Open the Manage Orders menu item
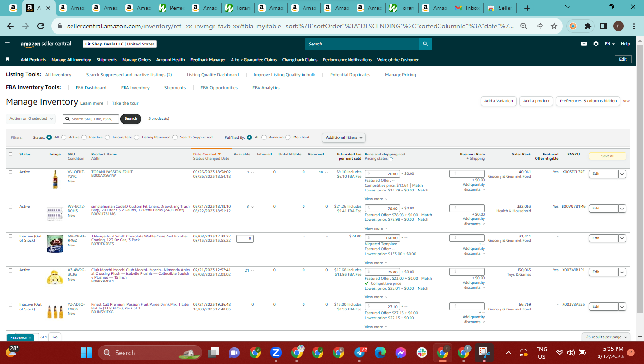 click(x=136, y=60)
